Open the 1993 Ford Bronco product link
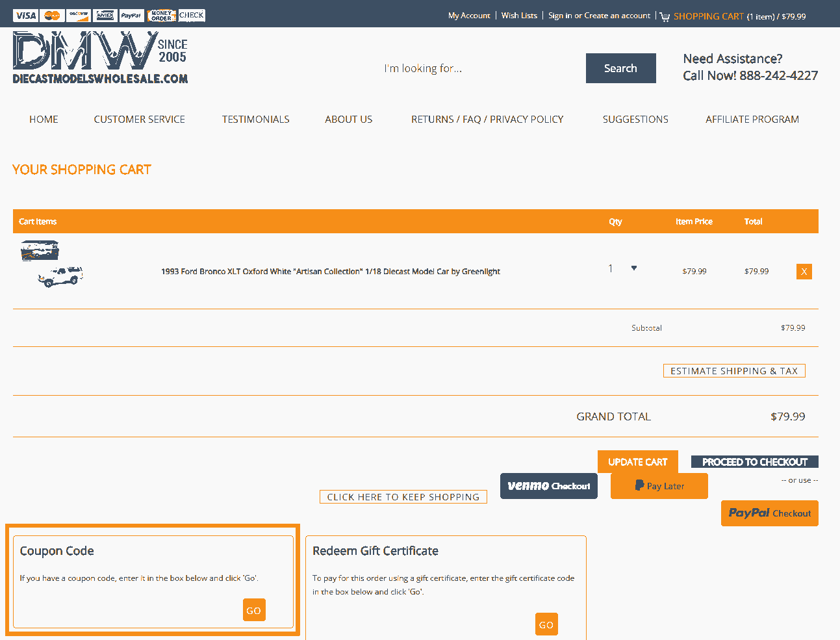This screenshot has height=640, width=840. (x=330, y=272)
